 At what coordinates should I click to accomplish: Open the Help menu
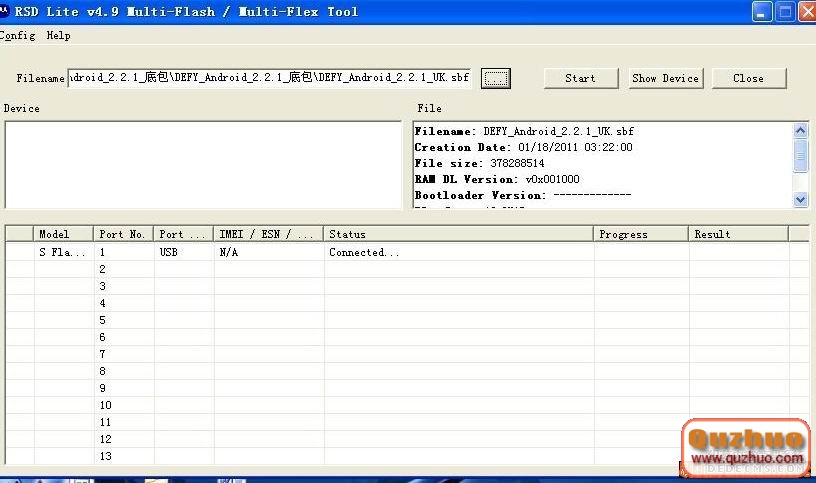(x=58, y=35)
